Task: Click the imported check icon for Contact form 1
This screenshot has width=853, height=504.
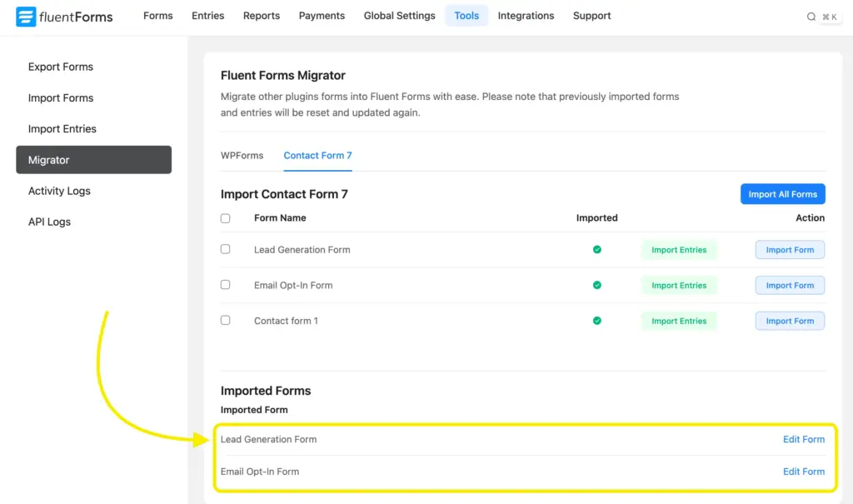Action: [x=597, y=321]
